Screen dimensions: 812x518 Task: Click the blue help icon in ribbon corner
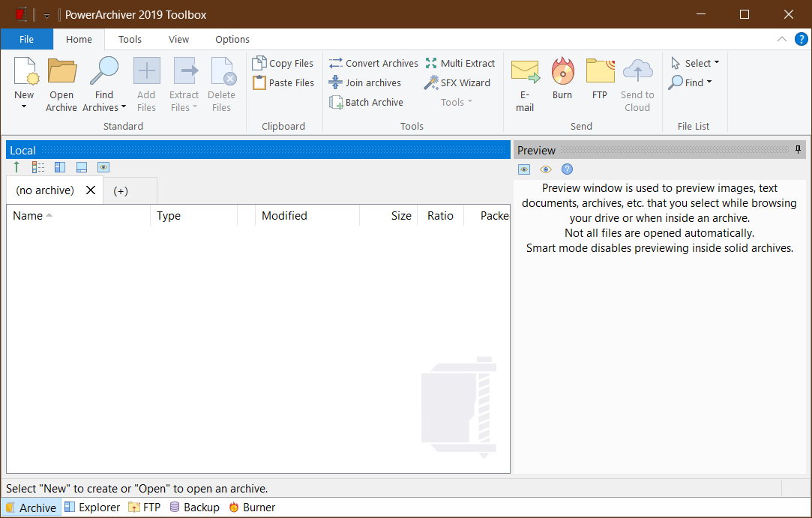(801, 40)
